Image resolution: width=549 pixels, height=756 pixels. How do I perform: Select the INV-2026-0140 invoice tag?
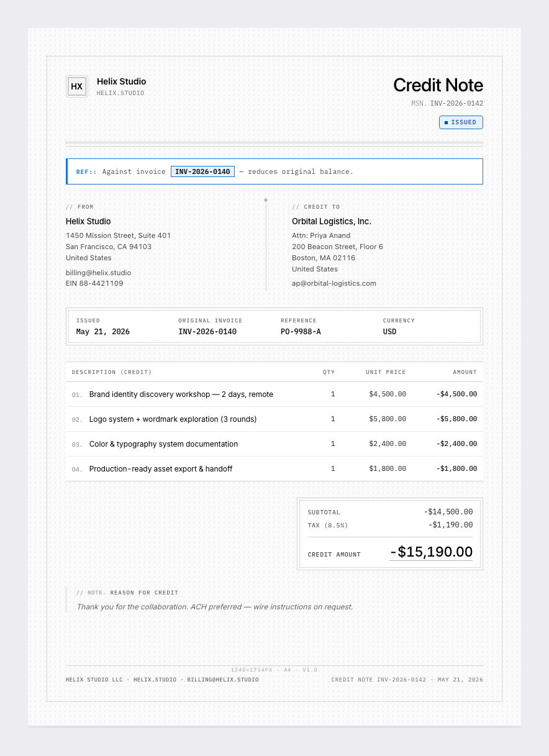pyautogui.click(x=202, y=171)
